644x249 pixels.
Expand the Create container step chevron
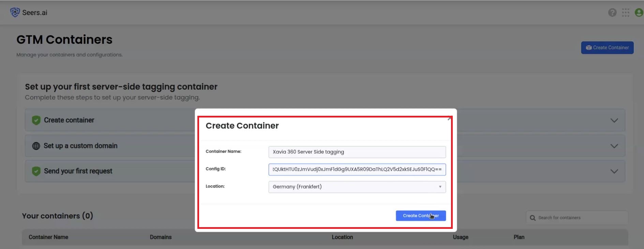coord(614,121)
